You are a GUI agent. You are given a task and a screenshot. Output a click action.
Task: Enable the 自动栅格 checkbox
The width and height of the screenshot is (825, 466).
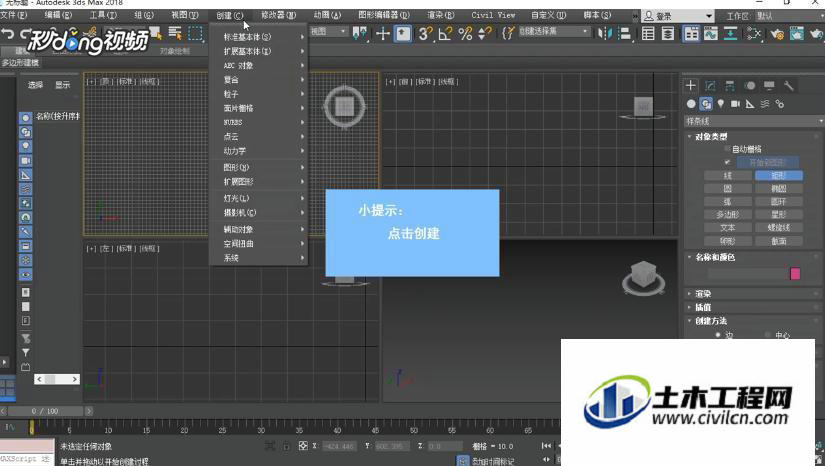click(x=728, y=149)
